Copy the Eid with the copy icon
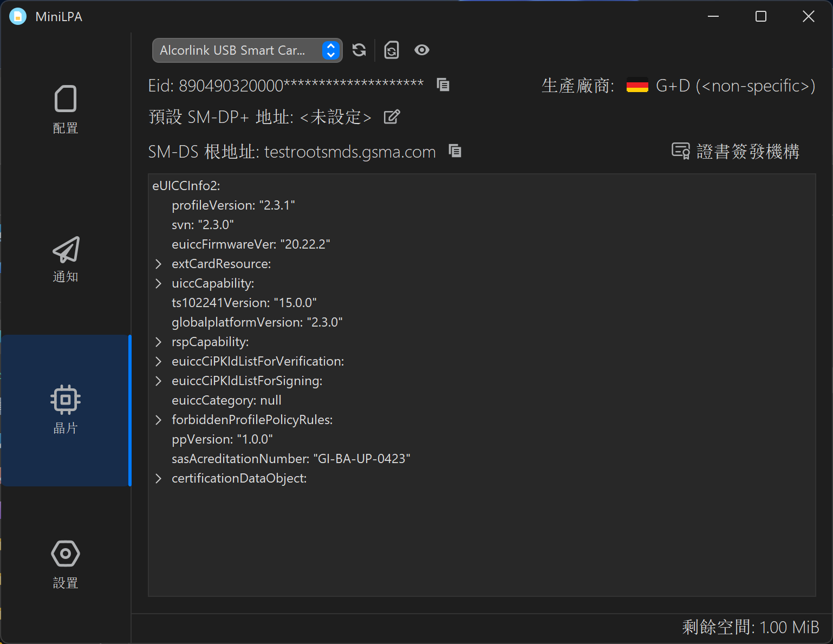This screenshot has height=644, width=833. [443, 85]
